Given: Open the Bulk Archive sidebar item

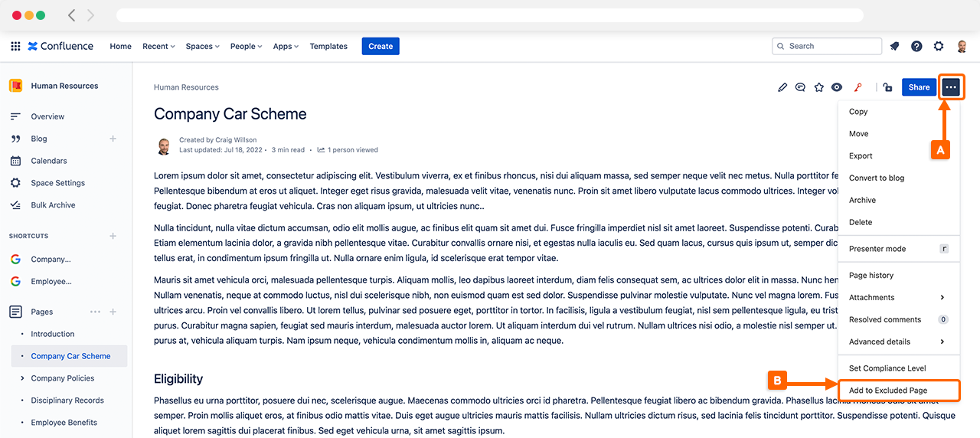Looking at the screenshot, I should point(53,205).
